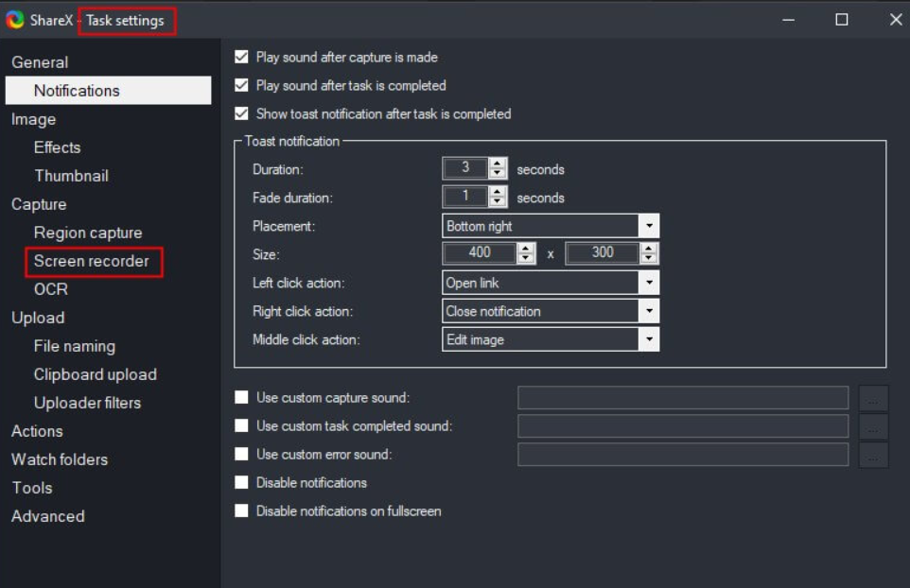
Task: Click the custom capture sound path field
Action: tap(682, 398)
